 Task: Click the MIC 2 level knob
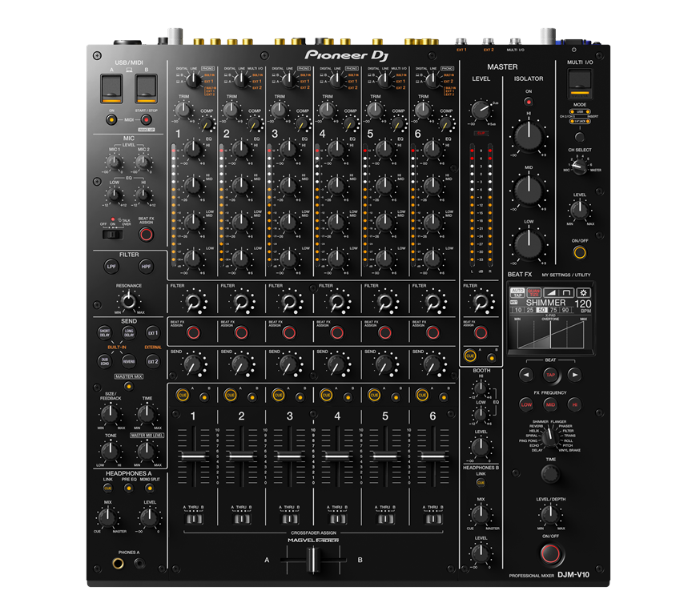[x=143, y=163]
